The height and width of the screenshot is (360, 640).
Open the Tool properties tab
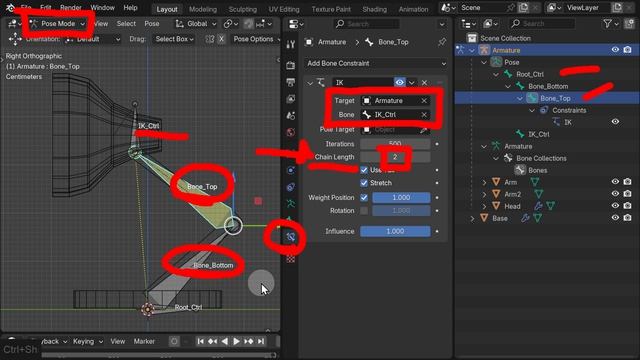click(x=291, y=44)
